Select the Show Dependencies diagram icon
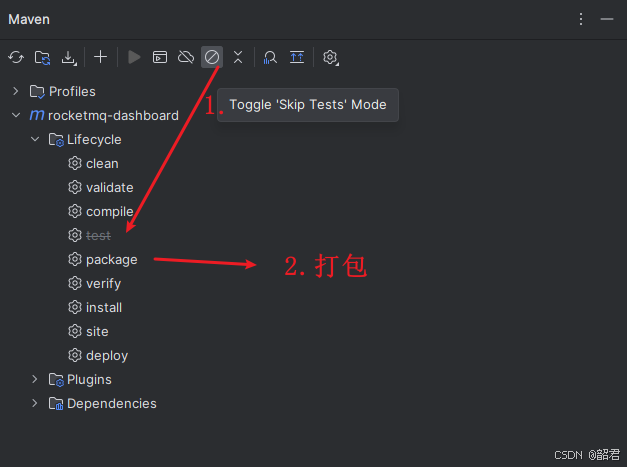 click(297, 57)
